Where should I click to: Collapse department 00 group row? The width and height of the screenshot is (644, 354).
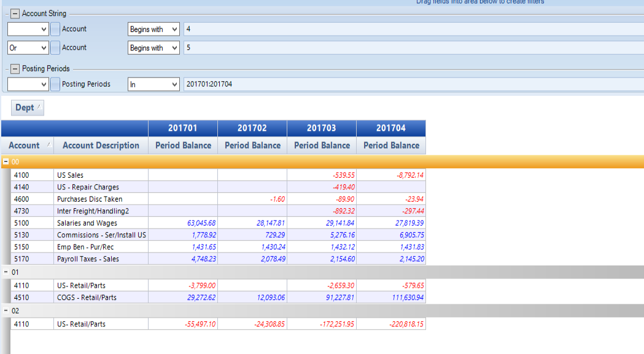coord(6,161)
